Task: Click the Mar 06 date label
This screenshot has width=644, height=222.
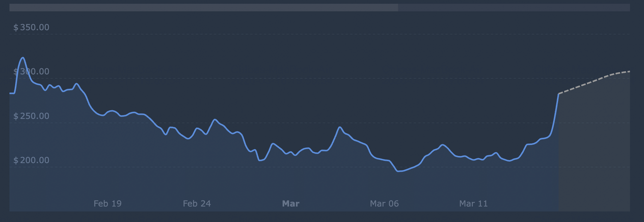Action: (384, 203)
